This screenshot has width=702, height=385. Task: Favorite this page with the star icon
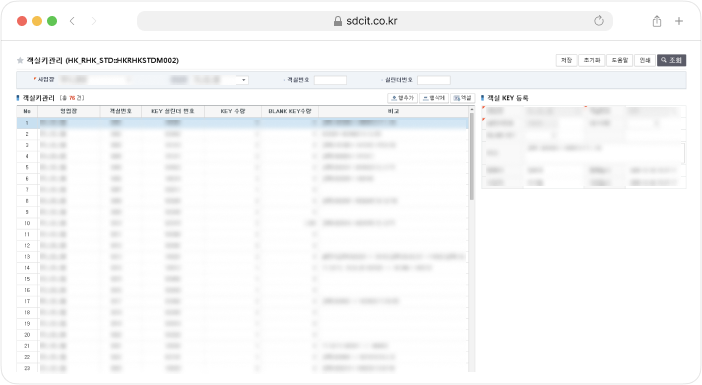tap(20, 60)
